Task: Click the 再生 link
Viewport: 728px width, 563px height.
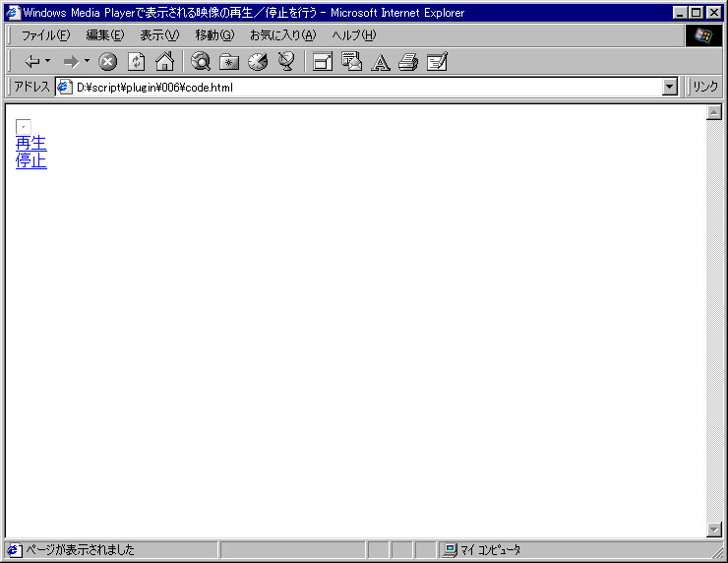Action: (31, 143)
